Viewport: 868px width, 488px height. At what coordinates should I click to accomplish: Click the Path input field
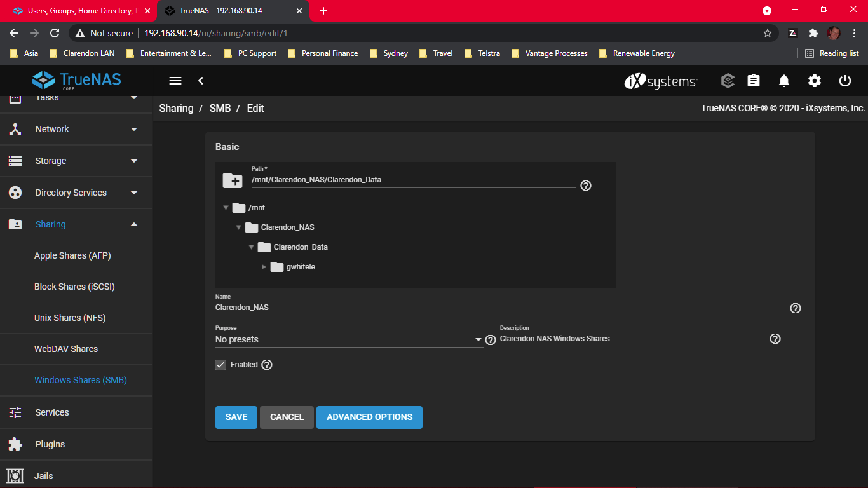click(x=414, y=180)
